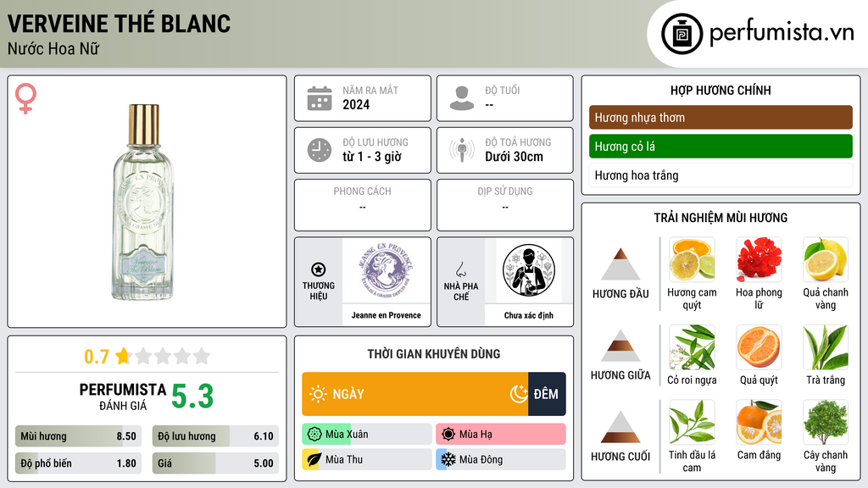Click the Jeanne en Provence brand logo
This screenshot has width=868, height=488.
pyautogui.click(x=386, y=270)
